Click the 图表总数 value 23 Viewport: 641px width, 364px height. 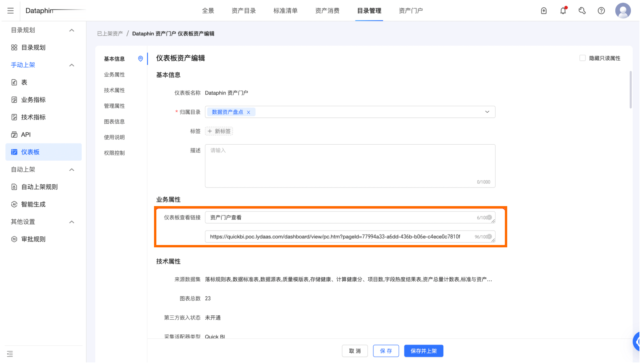208,299
